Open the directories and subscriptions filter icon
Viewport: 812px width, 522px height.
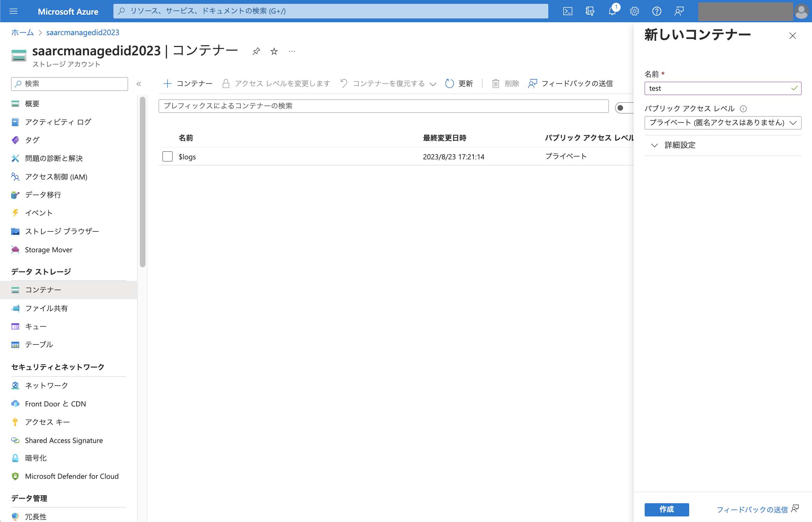[590, 11]
